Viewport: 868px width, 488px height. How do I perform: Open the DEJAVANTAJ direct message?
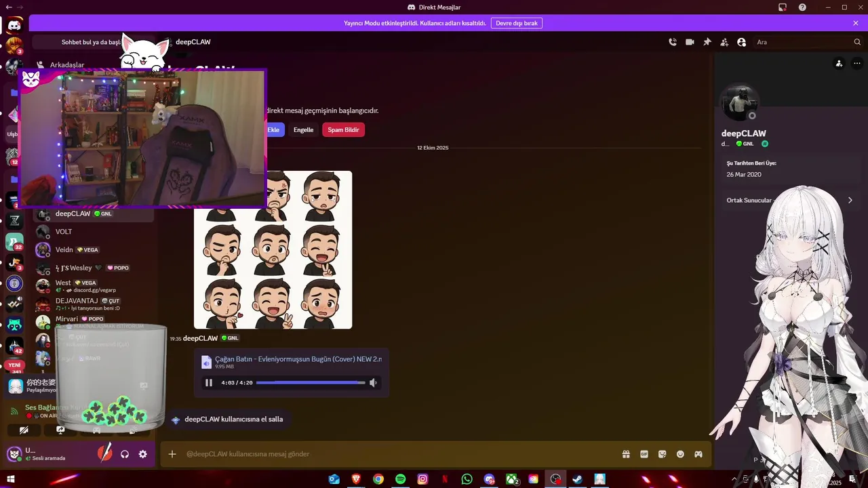point(94,304)
